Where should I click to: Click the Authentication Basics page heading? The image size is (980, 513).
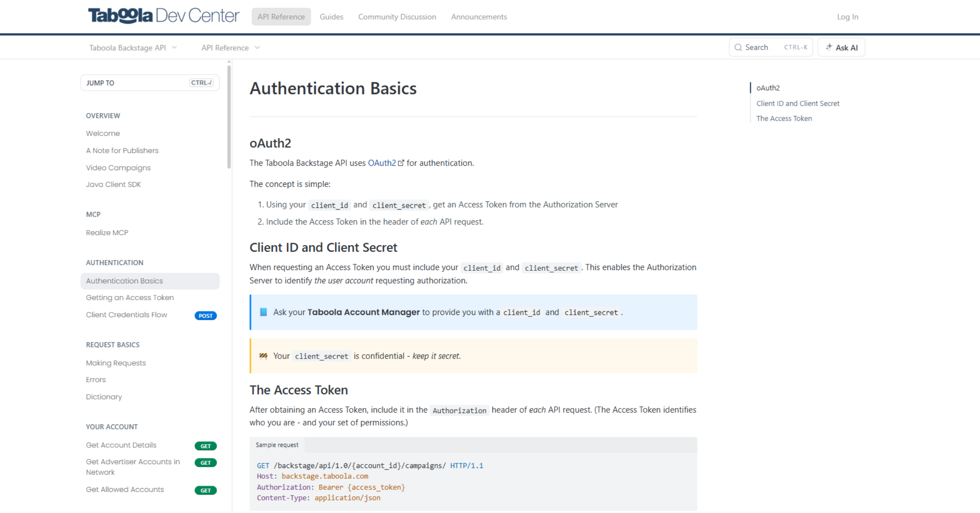[333, 88]
